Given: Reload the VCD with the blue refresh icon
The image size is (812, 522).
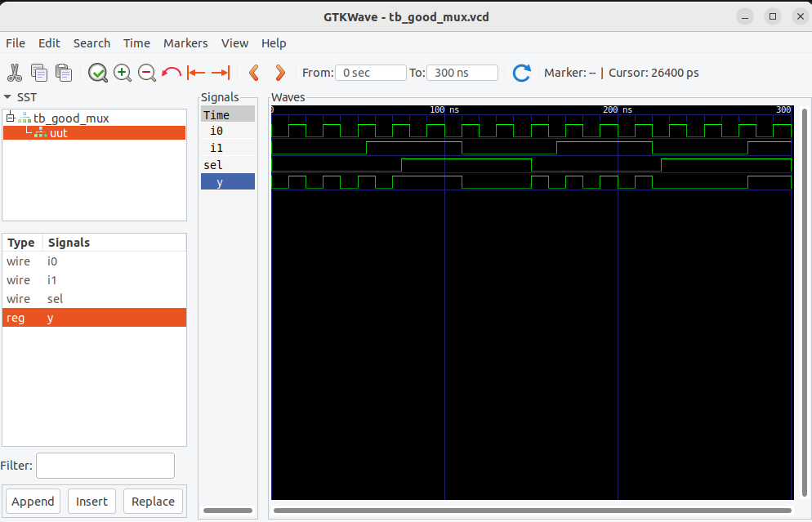Looking at the screenshot, I should pyautogui.click(x=521, y=73).
